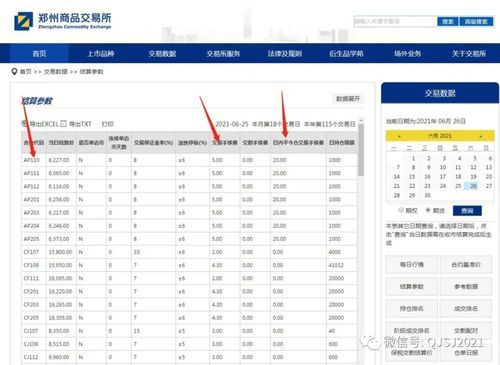Click the Zhengzhou Commodity Exchange logo

click(63, 21)
